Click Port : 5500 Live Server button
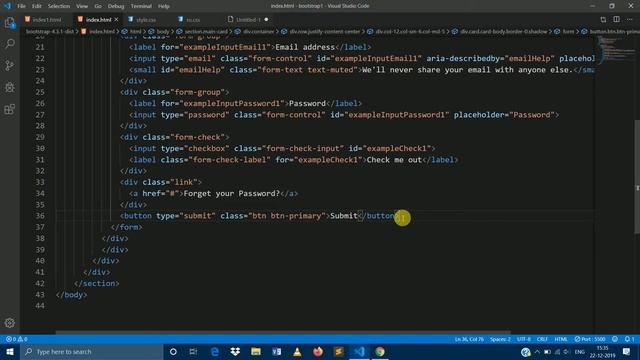 [590, 339]
